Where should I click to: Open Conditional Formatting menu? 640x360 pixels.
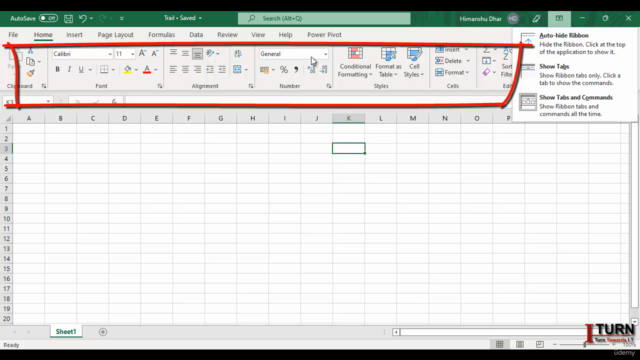tap(355, 62)
